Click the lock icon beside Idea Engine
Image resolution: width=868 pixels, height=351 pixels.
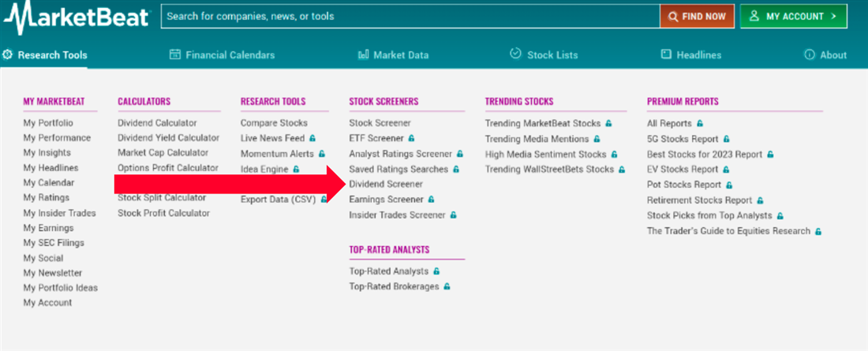pos(296,169)
